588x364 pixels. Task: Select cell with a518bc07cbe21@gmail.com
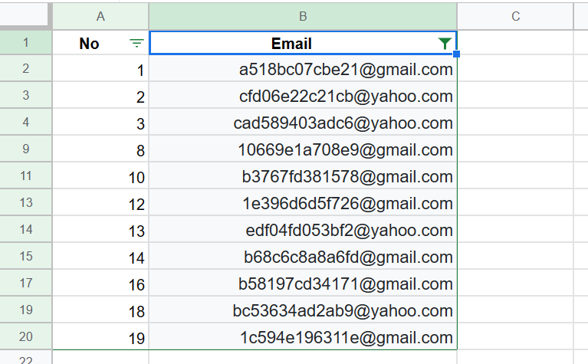pyautogui.click(x=303, y=69)
